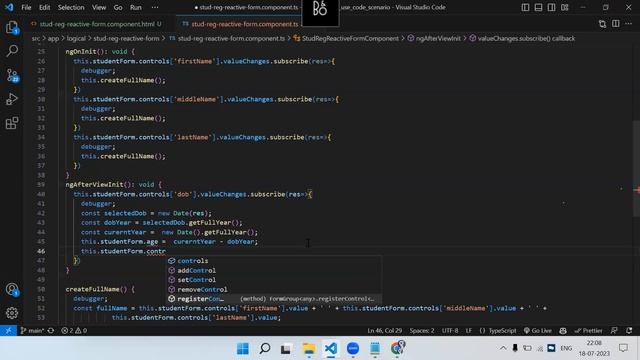Viewport: 640px width, 360px height.
Task: Select 'setControl' suggestion
Action: point(273,280)
